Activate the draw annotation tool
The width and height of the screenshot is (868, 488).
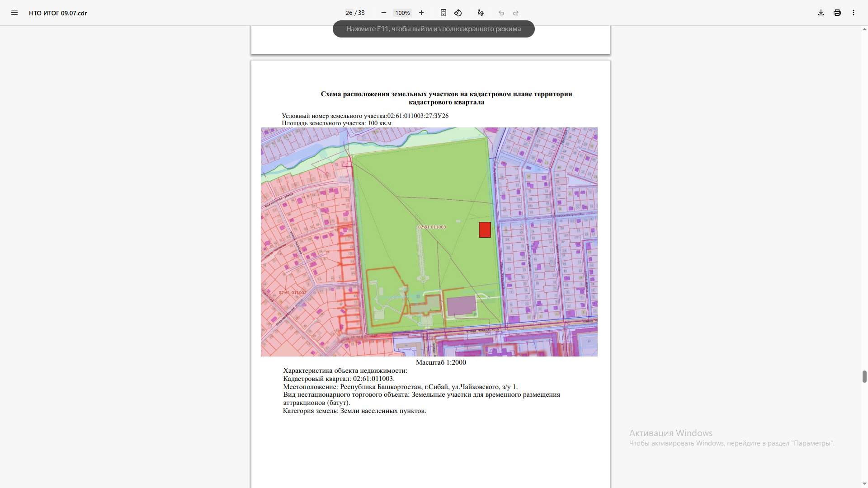coord(481,13)
